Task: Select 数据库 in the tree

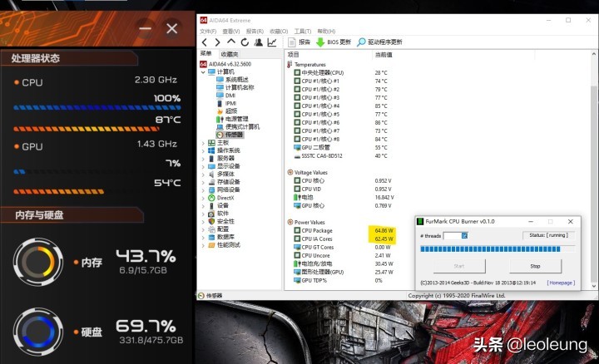Action: (221, 237)
